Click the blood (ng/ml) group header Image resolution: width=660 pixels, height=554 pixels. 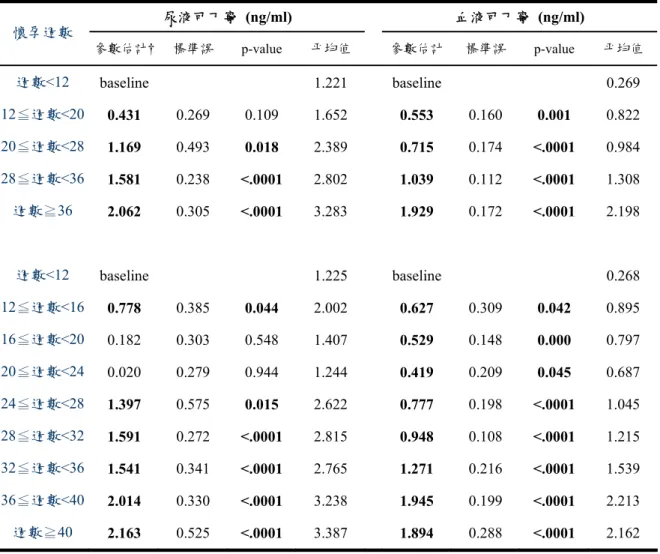tap(520, 18)
